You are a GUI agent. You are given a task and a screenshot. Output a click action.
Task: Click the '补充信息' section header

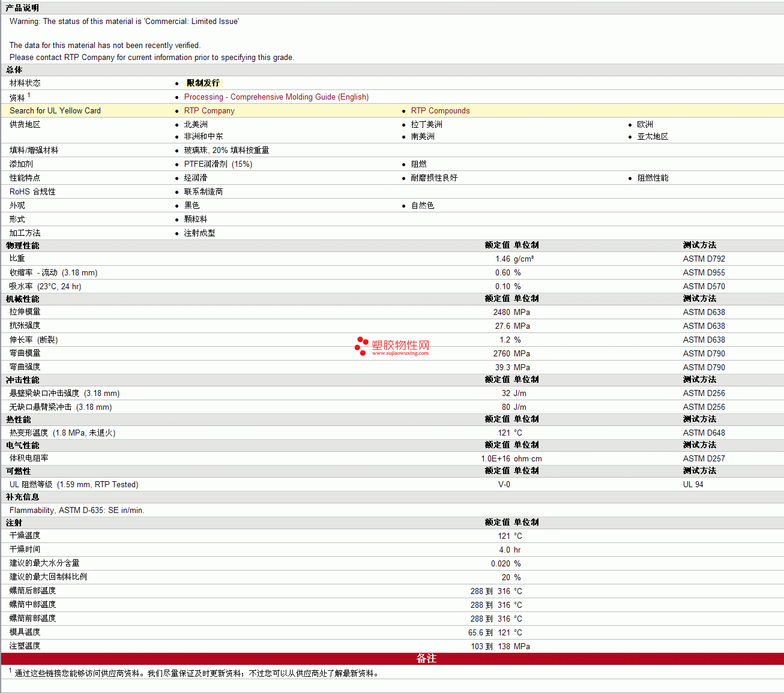pos(22,497)
